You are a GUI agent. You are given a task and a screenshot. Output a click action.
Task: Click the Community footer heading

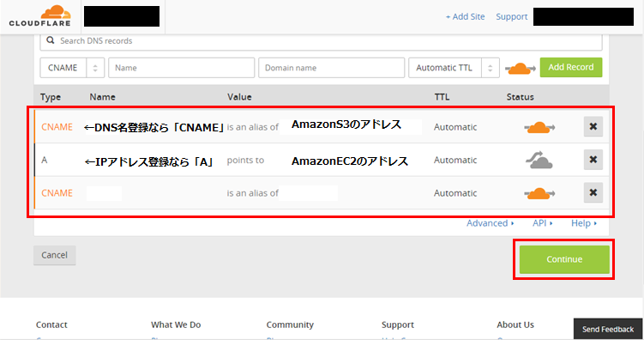[290, 325]
